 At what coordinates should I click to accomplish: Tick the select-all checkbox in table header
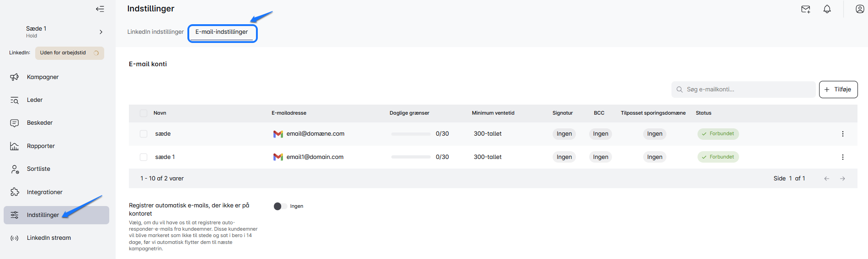coord(144,113)
